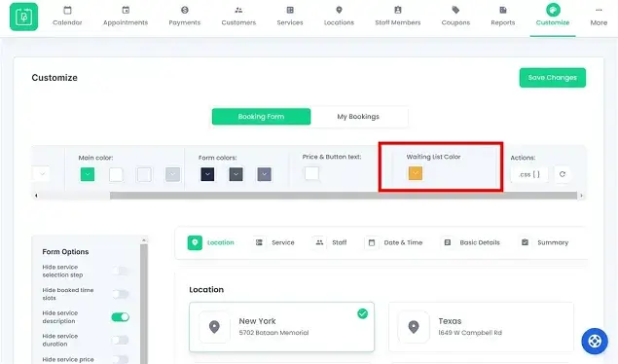Open the Coupons nav icon
This screenshot has width=618, height=364.
click(455, 10)
